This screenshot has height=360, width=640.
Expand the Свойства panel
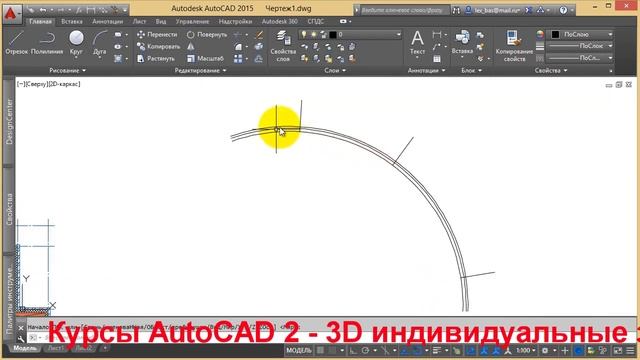point(551,71)
